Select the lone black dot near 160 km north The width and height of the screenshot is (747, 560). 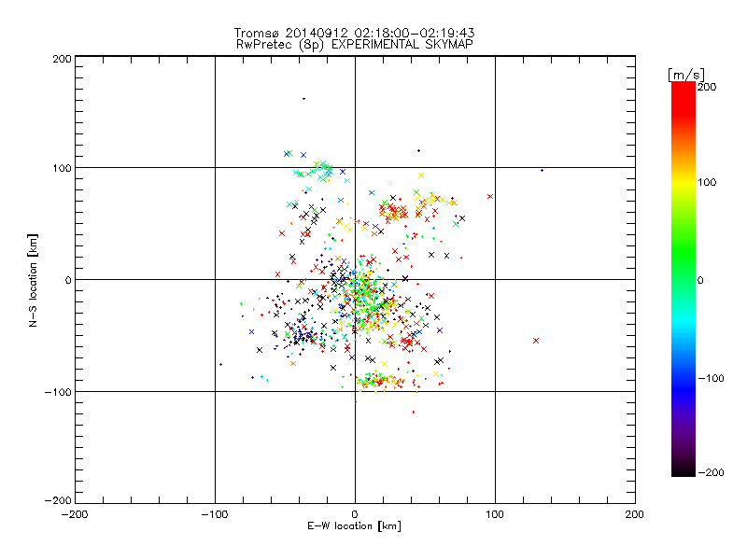click(x=303, y=99)
